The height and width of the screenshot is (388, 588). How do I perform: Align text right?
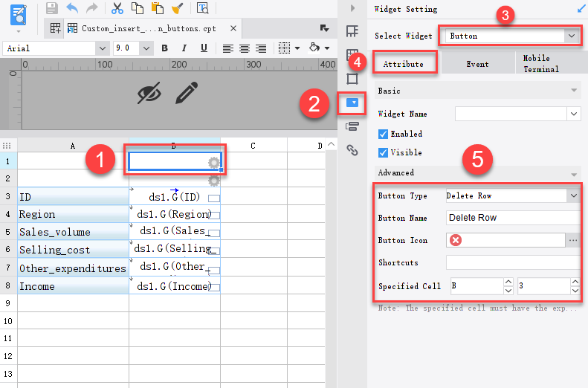(x=261, y=48)
